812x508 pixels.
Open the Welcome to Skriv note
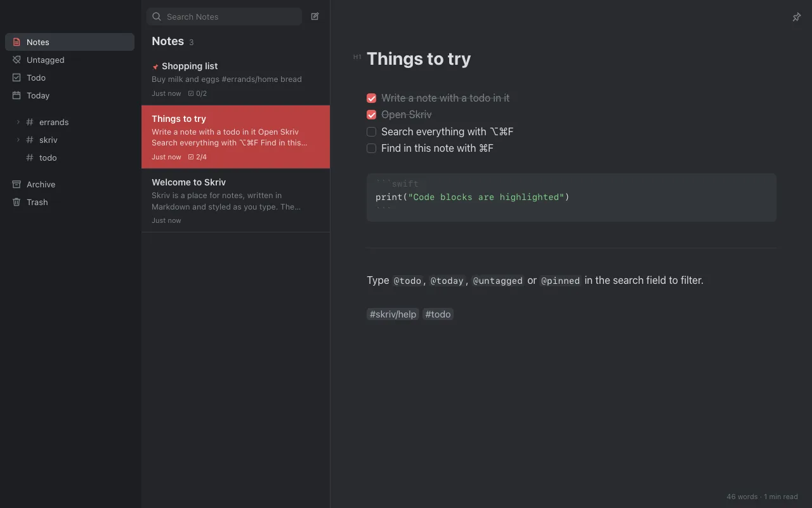click(235, 201)
